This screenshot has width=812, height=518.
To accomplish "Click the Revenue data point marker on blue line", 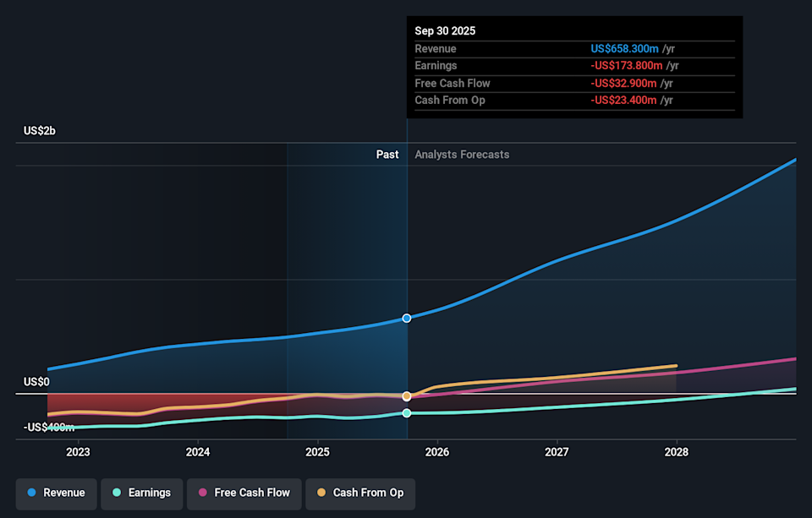I will 407,319.
